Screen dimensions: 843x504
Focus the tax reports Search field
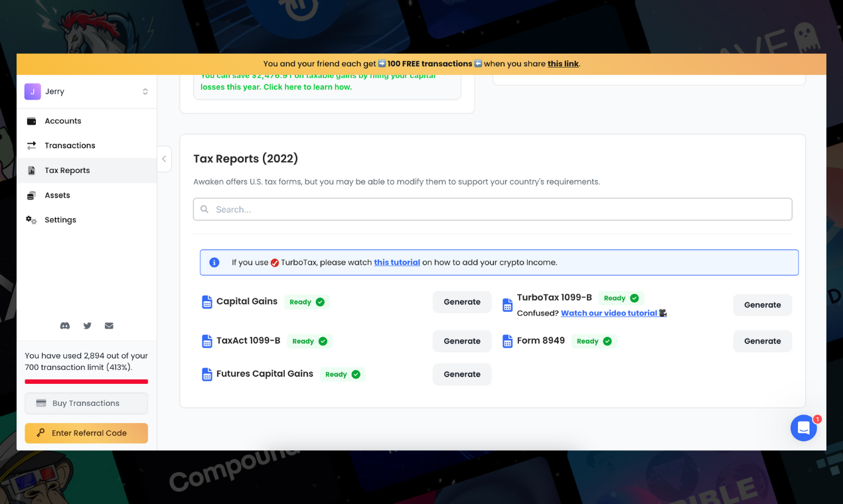click(x=493, y=209)
